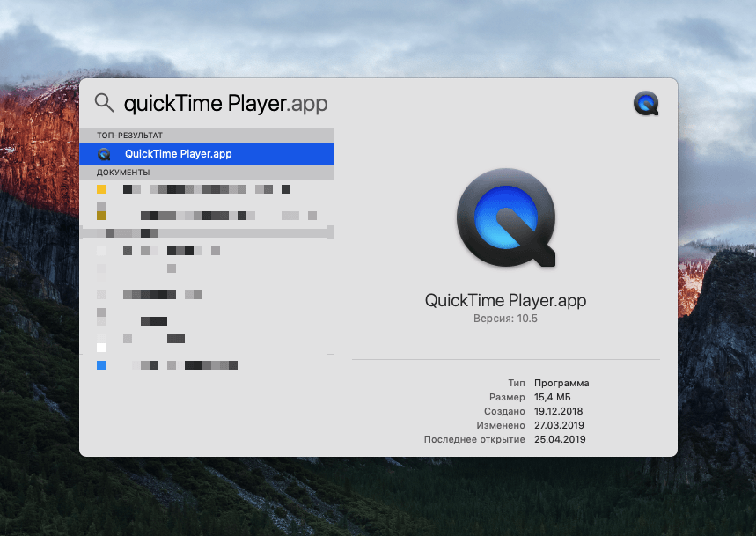Click the Последнее открытие date 25.04.2019
This screenshot has height=536, width=756.
point(560,439)
